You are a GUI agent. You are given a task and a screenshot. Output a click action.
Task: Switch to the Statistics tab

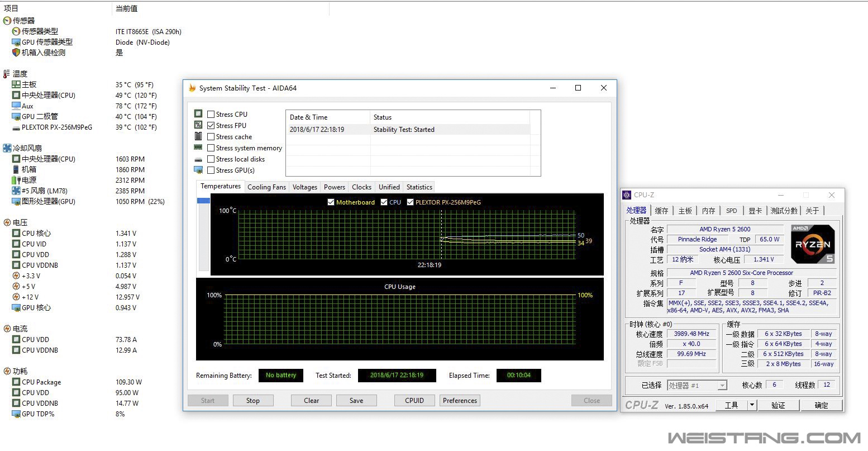(x=419, y=187)
